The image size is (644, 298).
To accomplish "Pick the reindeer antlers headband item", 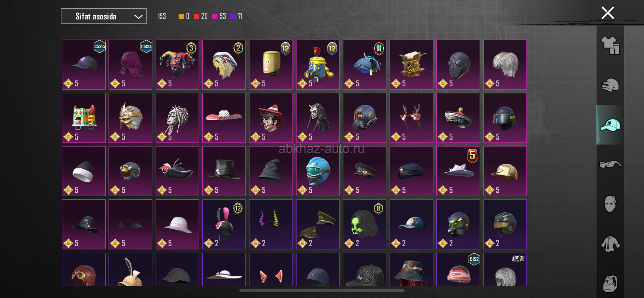I will 411,118.
